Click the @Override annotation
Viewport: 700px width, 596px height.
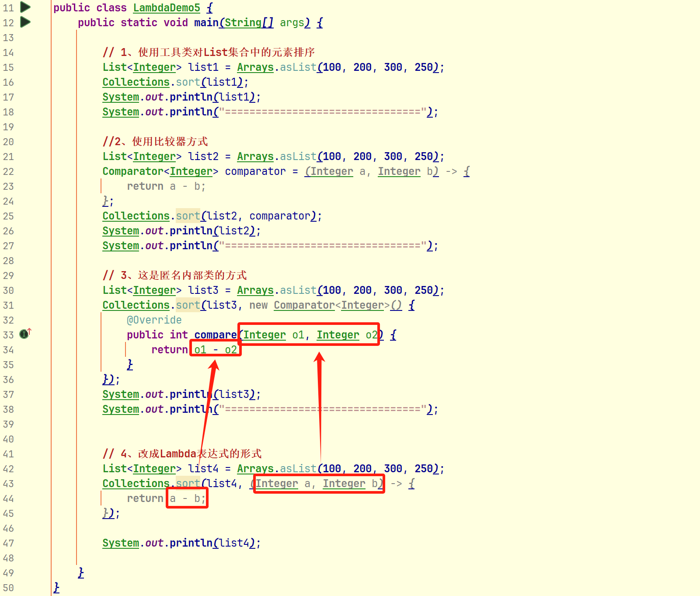(x=154, y=320)
